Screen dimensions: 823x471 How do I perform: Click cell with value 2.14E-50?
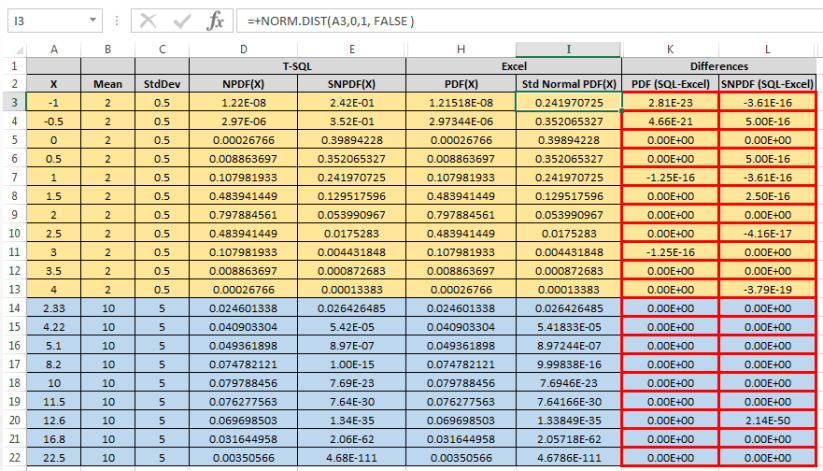coord(767,421)
